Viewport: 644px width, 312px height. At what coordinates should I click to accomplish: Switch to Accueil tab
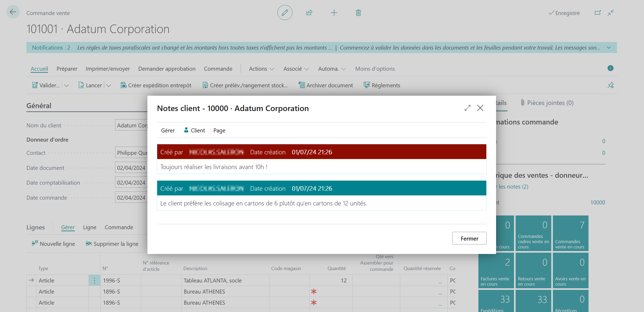(x=39, y=69)
